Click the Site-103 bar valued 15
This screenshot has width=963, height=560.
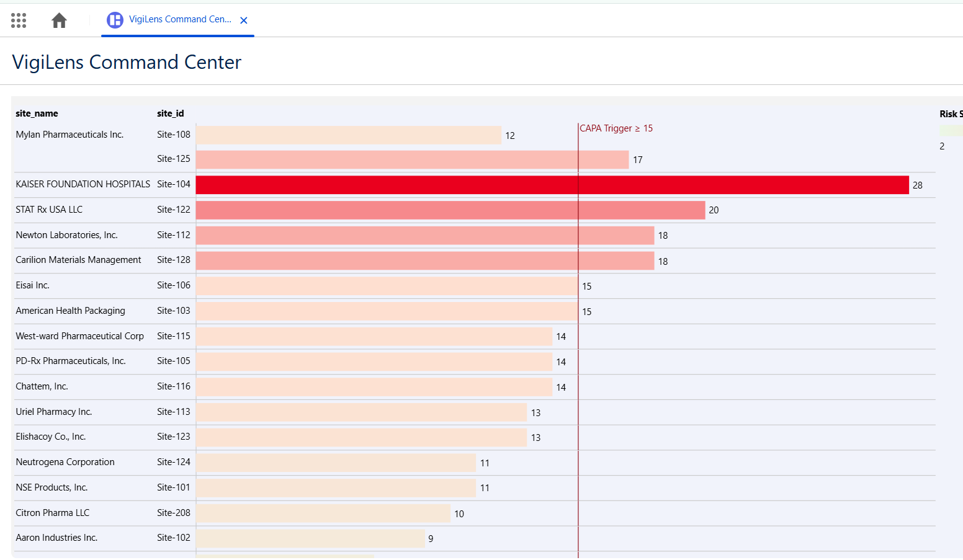pyautogui.click(x=387, y=311)
